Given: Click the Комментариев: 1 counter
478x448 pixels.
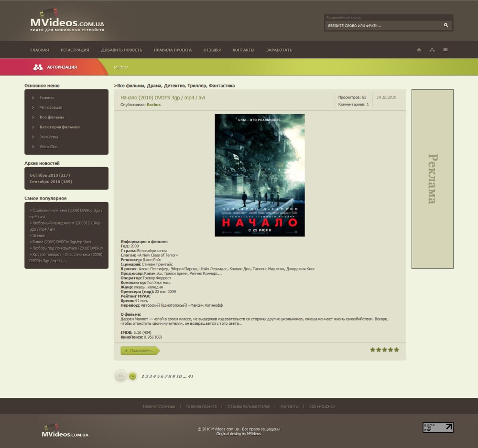Looking at the screenshot, I should coord(353,105).
